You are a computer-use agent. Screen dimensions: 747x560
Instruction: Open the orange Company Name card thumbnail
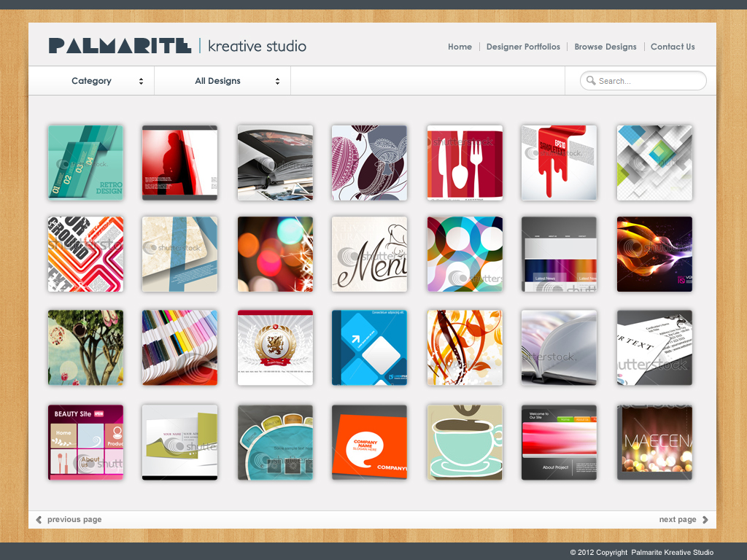369,443
